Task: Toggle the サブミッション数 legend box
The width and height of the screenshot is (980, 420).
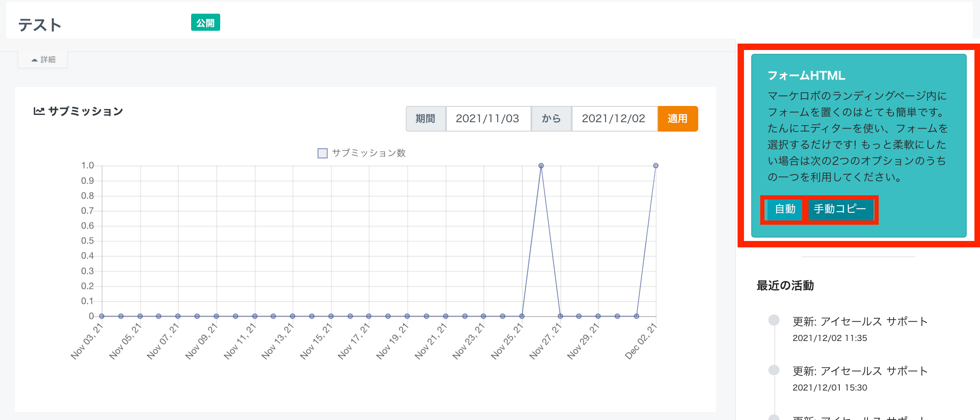Action: [x=322, y=153]
